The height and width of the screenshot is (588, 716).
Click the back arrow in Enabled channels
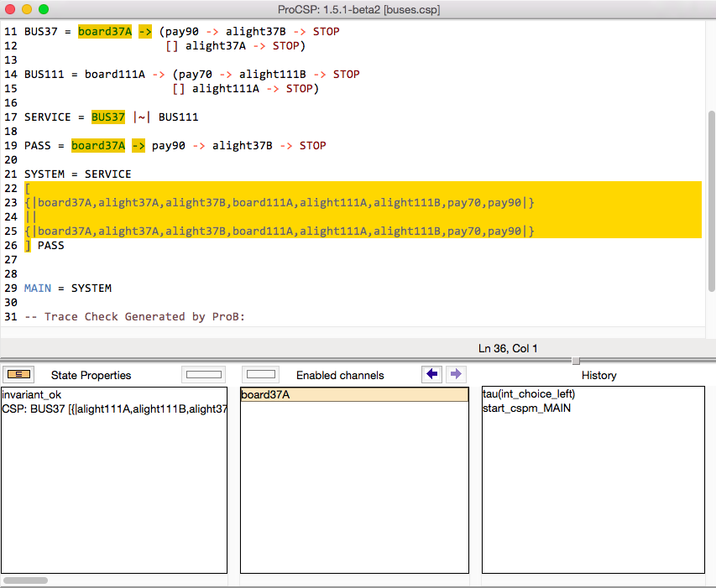click(432, 374)
